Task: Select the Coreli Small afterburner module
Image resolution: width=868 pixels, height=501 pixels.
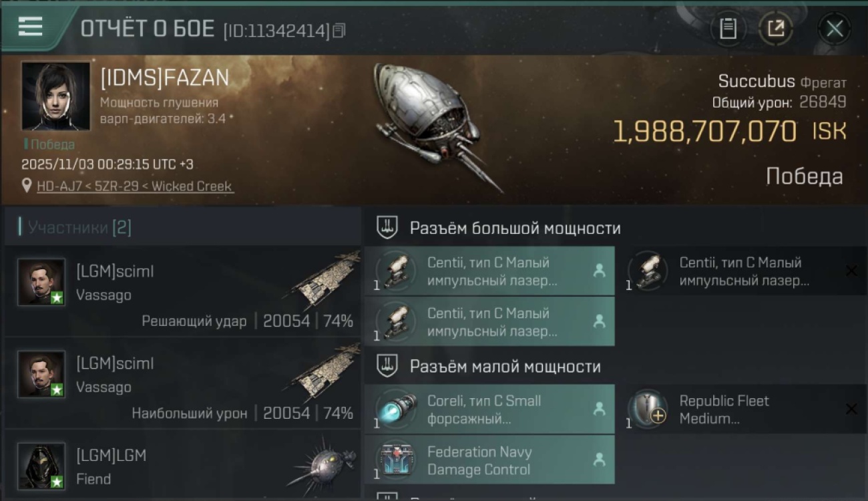Action: click(489, 409)
